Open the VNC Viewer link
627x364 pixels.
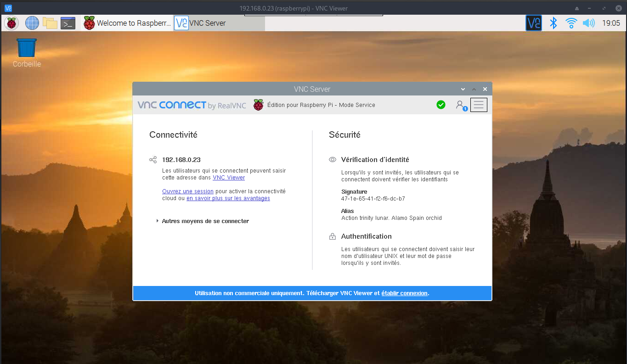click(229, 178)
